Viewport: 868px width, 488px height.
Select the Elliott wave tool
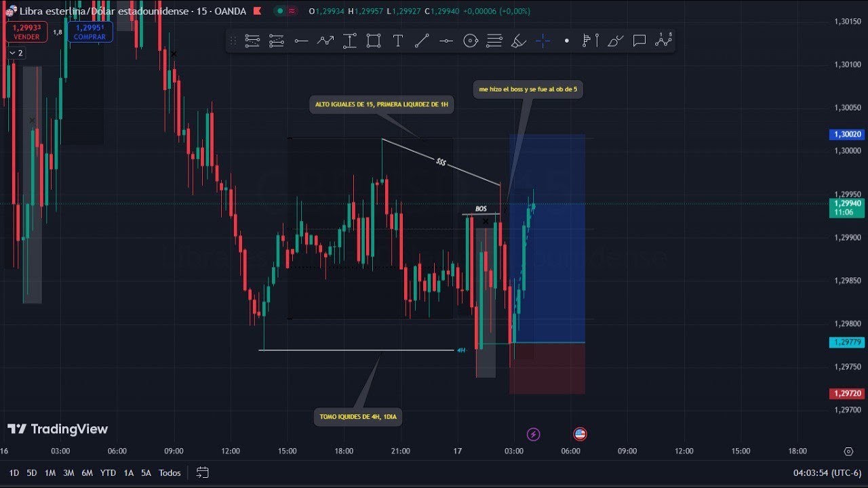point(663,41)
